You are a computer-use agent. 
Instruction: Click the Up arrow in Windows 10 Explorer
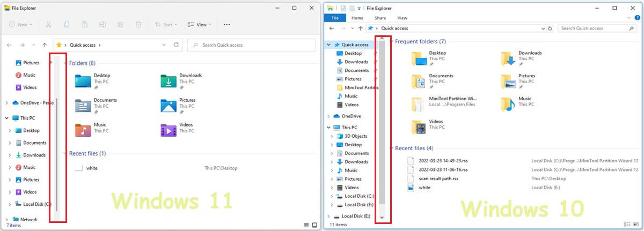[x=362, y=28]
